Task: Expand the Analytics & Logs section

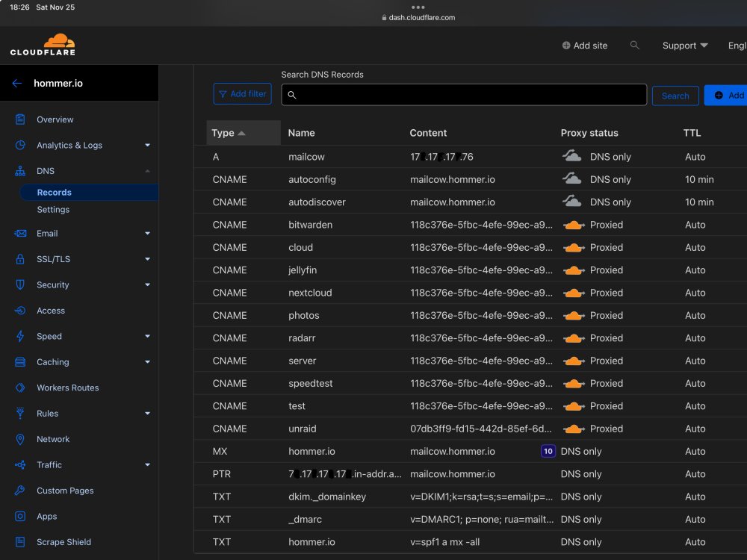Action: point(148,146)
